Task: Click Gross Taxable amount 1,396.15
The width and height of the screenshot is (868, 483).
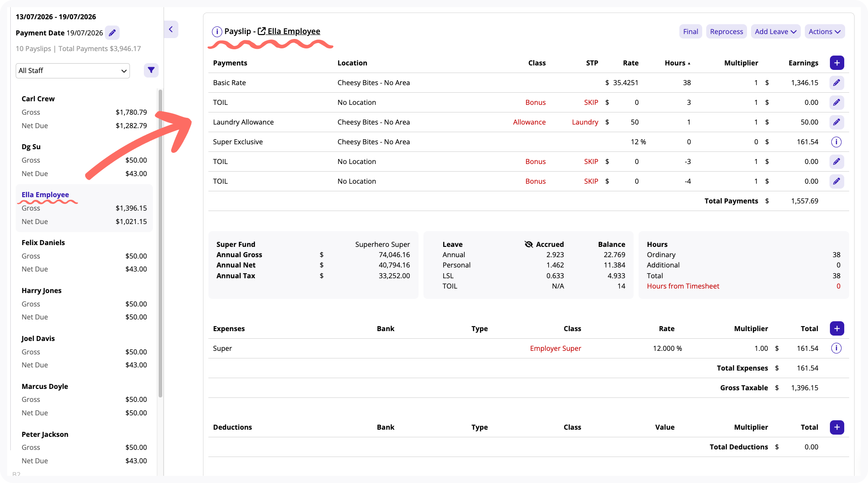Action: [x=804, y=388]
